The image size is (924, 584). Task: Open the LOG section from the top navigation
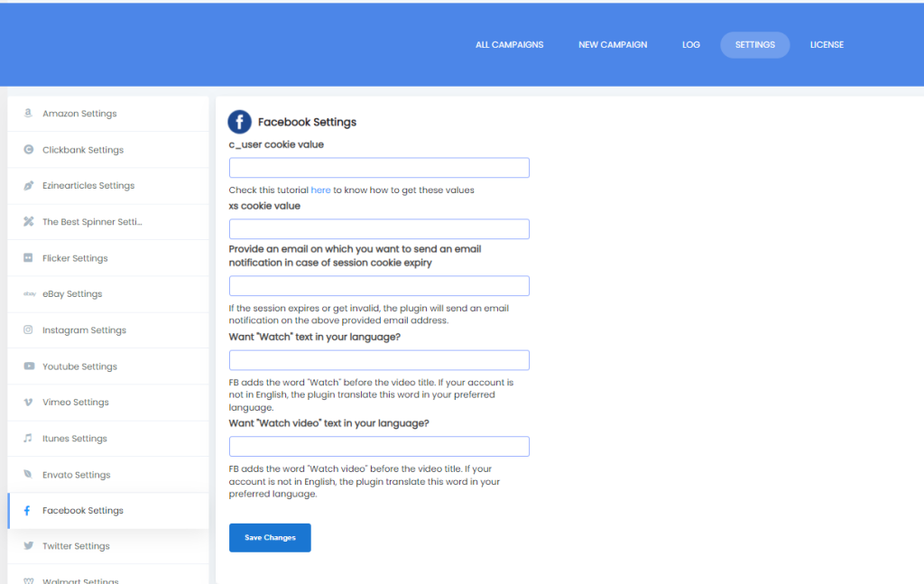click(690, 43)
